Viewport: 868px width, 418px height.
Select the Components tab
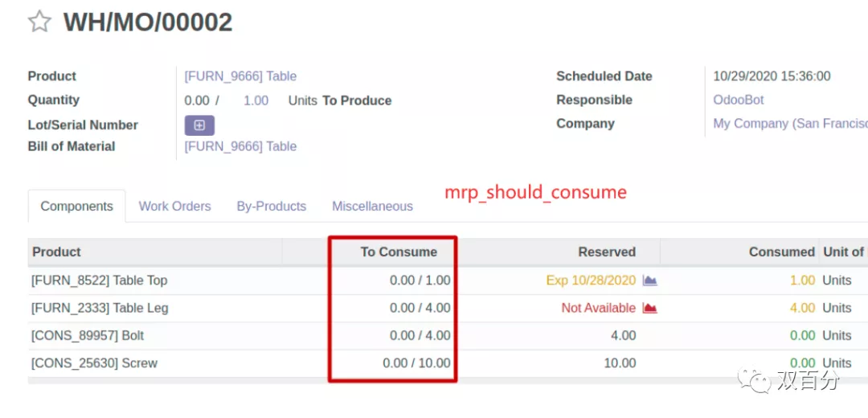pyautogui.click(x=76, y=207)
